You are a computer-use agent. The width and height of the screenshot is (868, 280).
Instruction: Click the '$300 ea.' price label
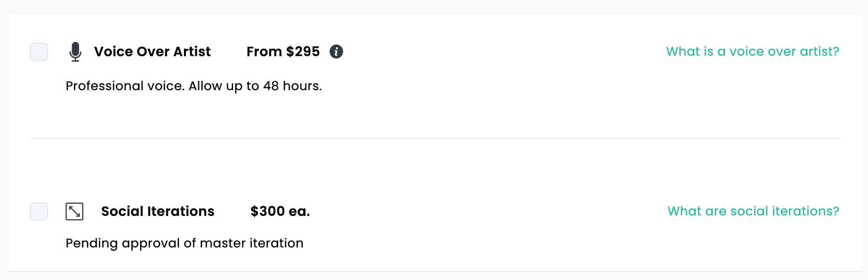(280, 211)
